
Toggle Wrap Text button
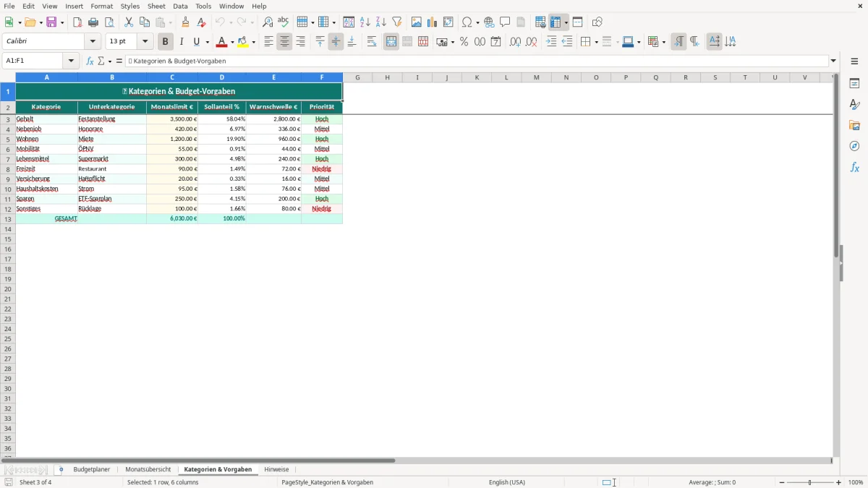point(372,42)
